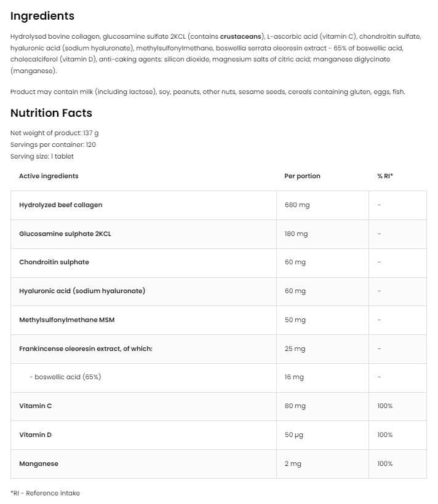Image resolution: width=438 pixels, height=504 pixels.
Task: Select the Methylsulfonylmethane MSM row label
Action: [x=67, y=320]
